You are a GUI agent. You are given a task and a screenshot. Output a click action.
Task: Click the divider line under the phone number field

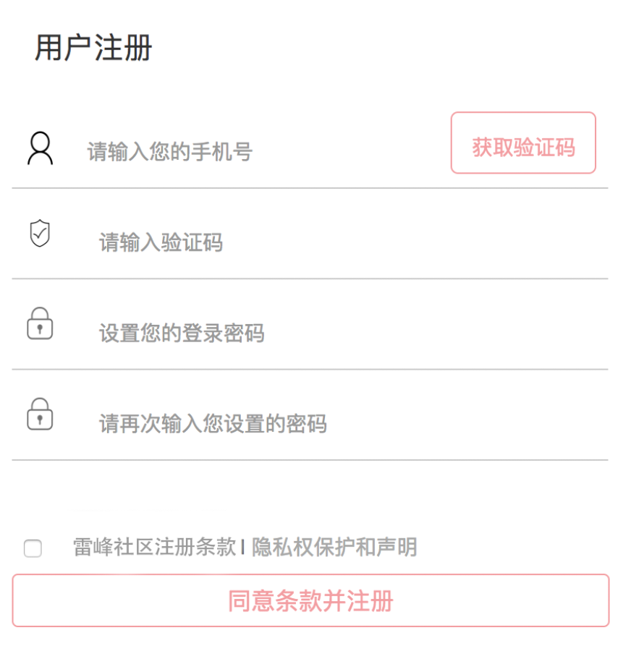[x=310, y=188]
